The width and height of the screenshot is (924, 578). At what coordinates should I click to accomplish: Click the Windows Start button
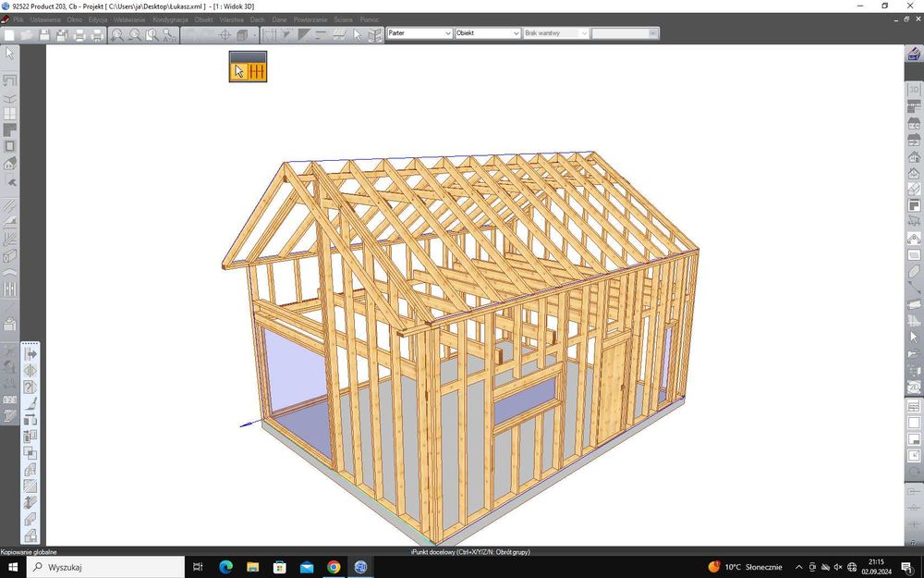[x=13, y=567]
